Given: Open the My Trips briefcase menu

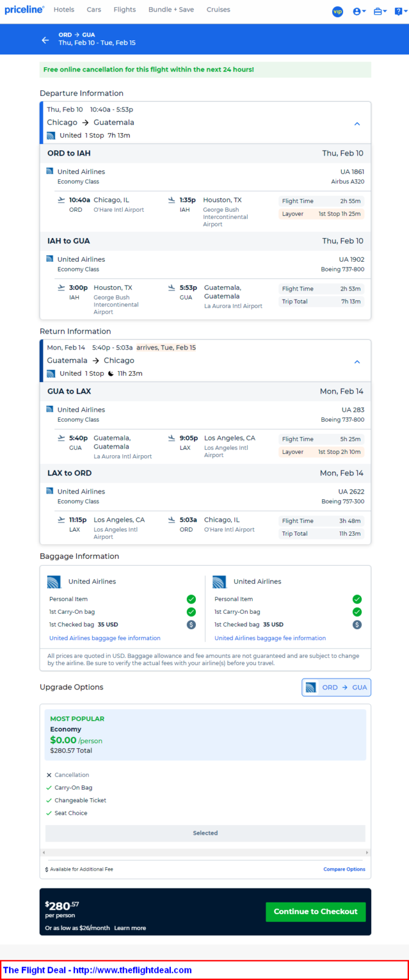Looking at the screenshot, I should [x=380, y=11].
